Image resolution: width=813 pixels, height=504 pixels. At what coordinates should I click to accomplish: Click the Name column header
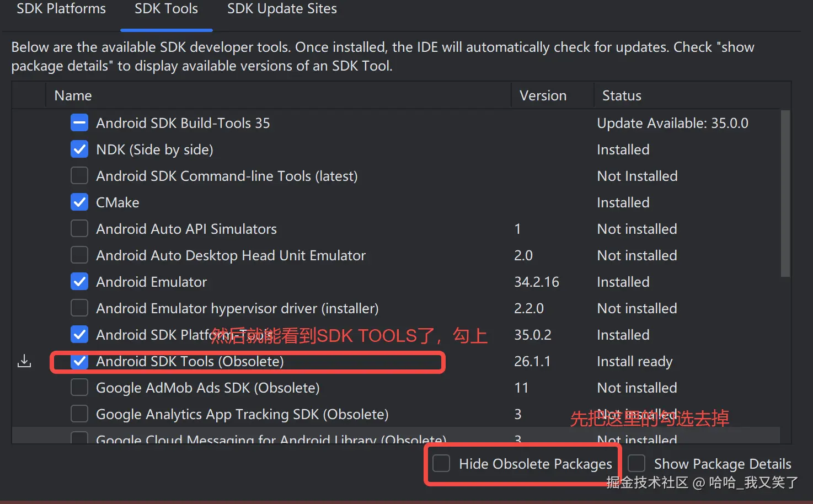[x=73, y=96]
